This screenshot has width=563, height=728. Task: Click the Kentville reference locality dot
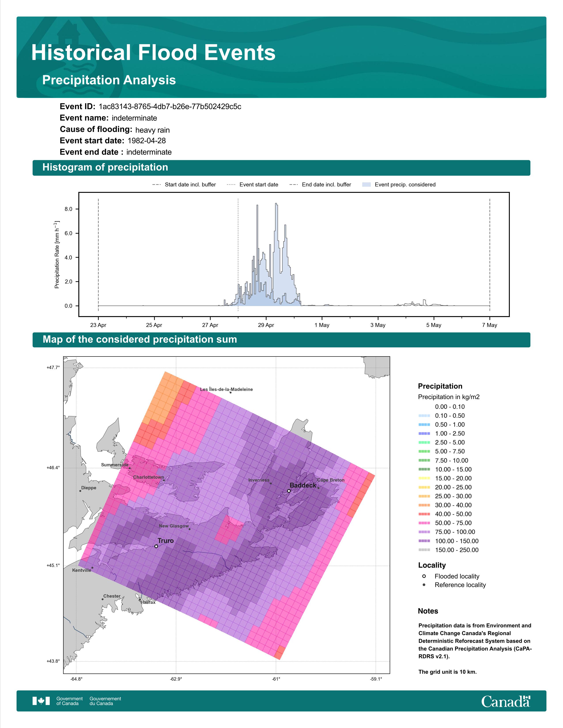click(x=92, y=568)
